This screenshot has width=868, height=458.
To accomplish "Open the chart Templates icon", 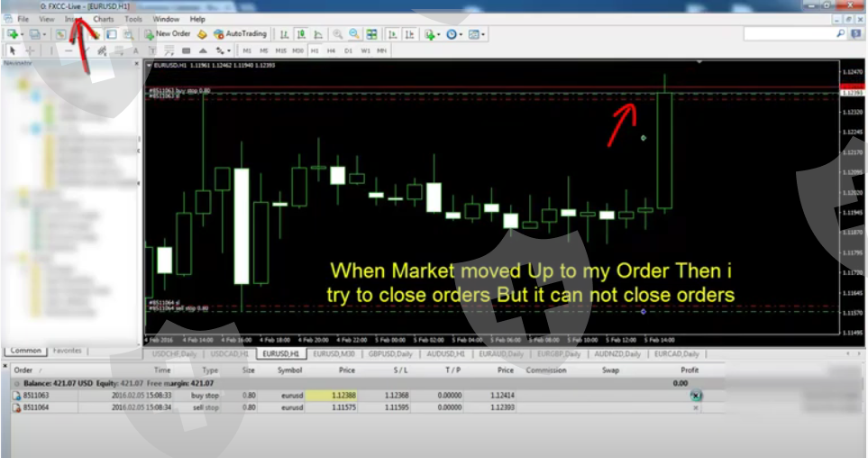I will 473,34.
